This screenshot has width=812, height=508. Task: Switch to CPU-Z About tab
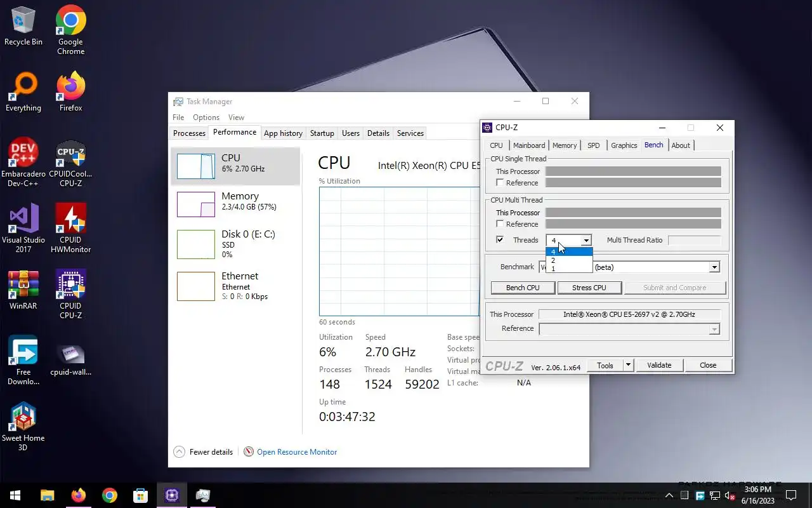coord(681,145)
